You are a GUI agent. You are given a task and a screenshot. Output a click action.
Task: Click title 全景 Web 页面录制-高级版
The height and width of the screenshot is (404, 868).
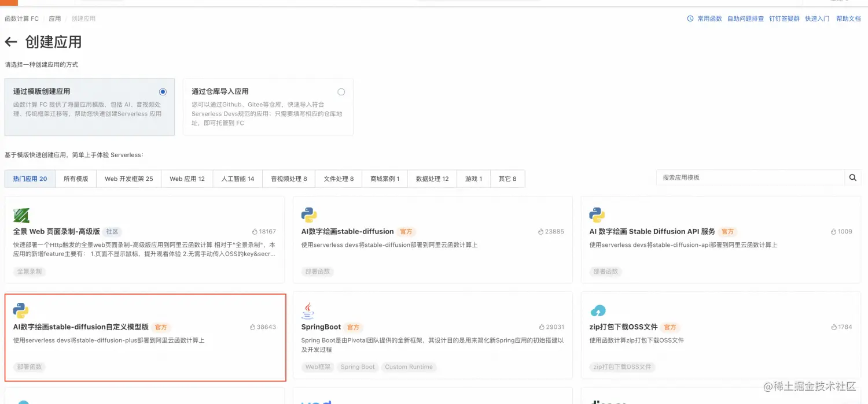[57, 231]
